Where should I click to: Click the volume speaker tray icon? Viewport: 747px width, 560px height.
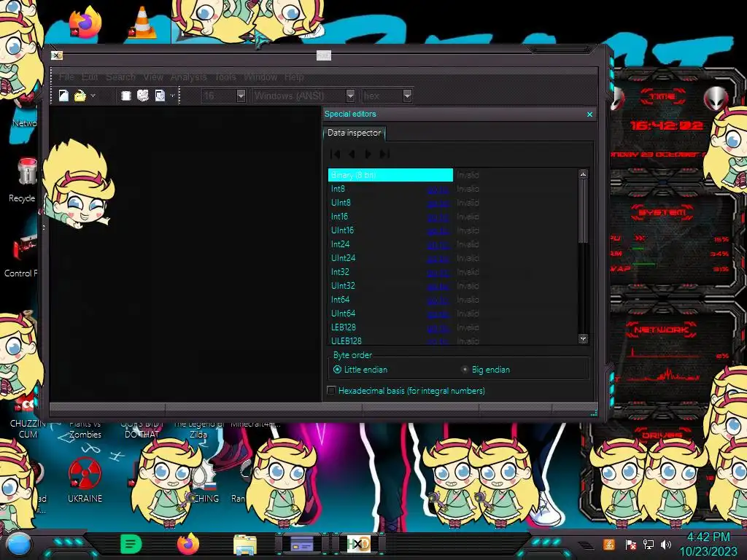click(x=666, y=544)
